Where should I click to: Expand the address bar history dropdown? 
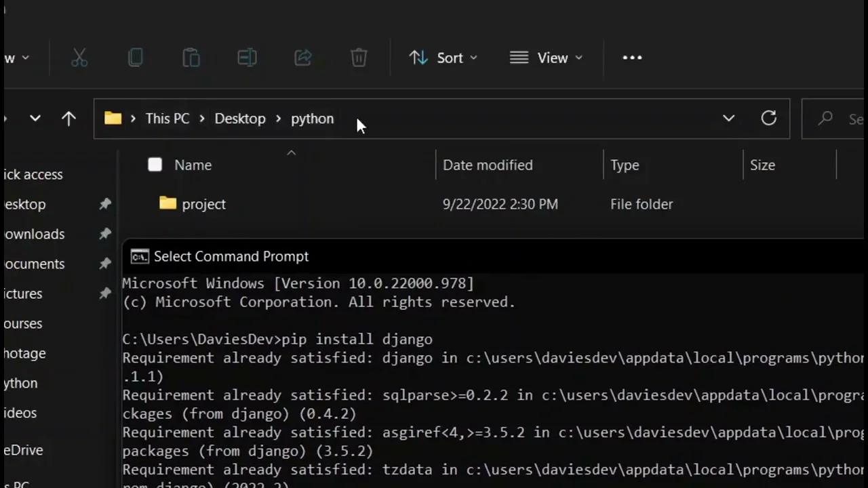pos(728,119)
